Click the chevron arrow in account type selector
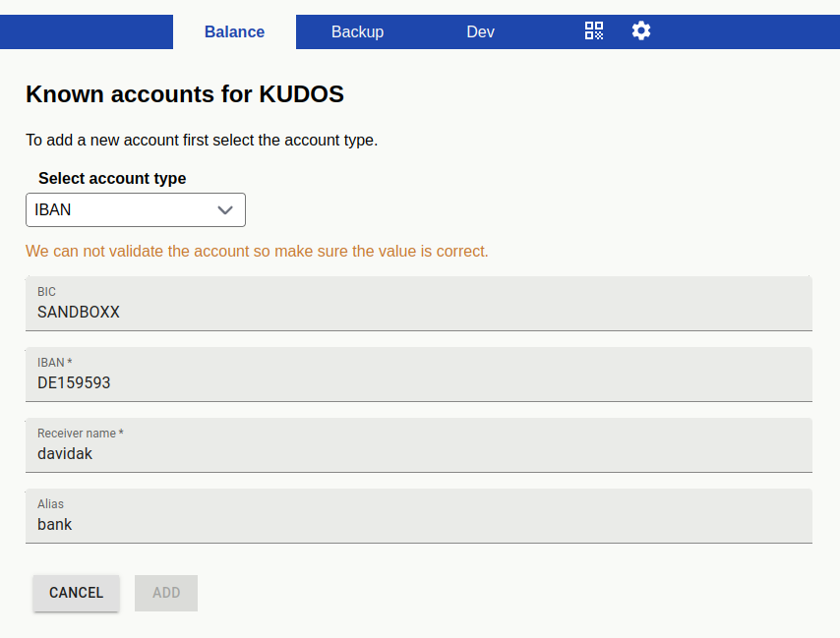The width and height of the screenshot is (840, 638). pos(225,210)
